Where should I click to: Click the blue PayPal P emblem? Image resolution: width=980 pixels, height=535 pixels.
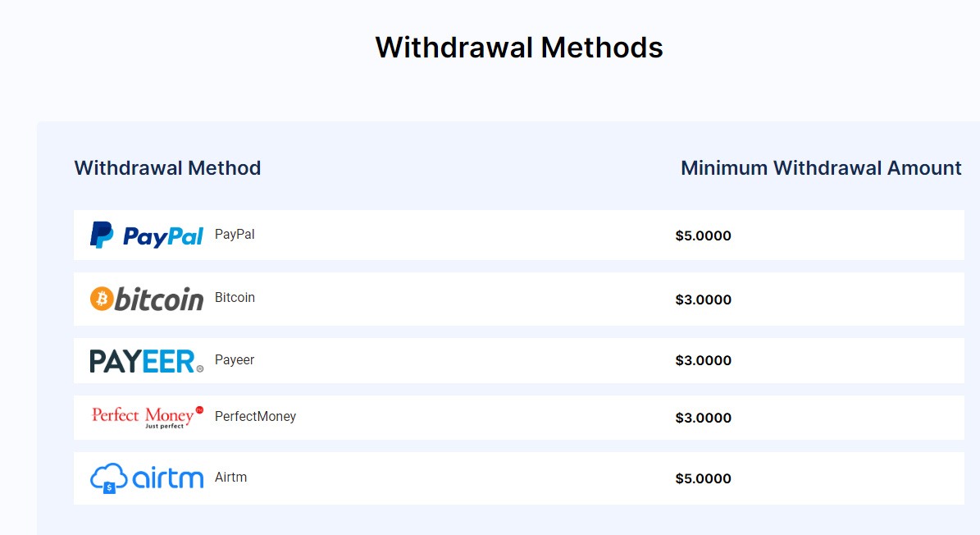(x=101, y=235)
